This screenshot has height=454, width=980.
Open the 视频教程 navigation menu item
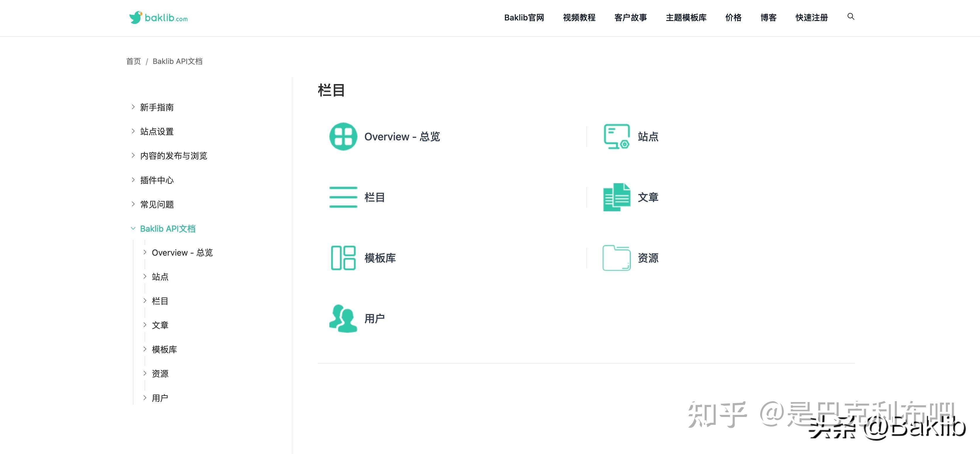(x=579, y=18)
